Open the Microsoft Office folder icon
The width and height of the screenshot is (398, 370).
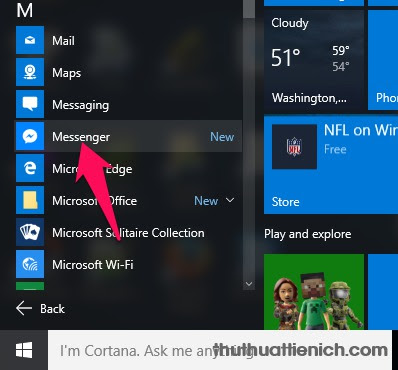coord(30,200)
